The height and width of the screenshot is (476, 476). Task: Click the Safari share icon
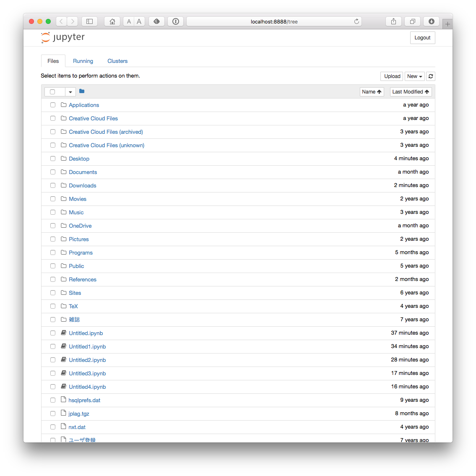click(393, 21)
